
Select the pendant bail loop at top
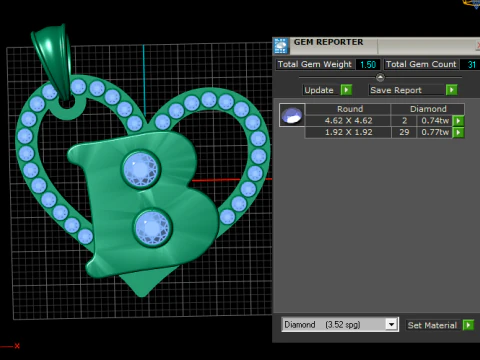tap(53, 62)
